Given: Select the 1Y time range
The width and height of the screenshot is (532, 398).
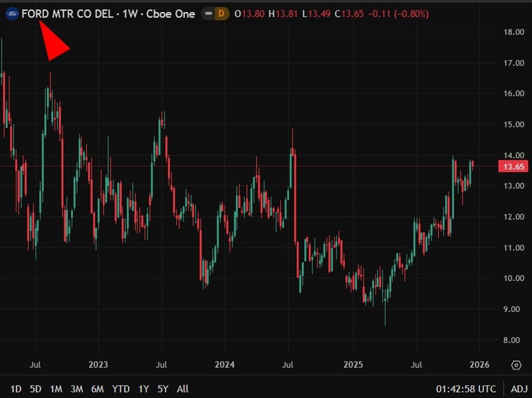Looking at the screenshot, I should click(144, 389).
